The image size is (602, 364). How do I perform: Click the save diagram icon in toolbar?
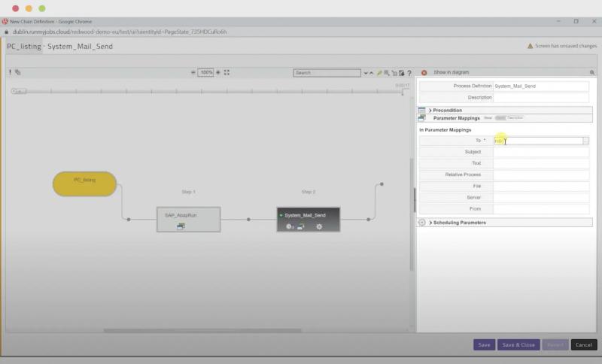tap(402, 73)
